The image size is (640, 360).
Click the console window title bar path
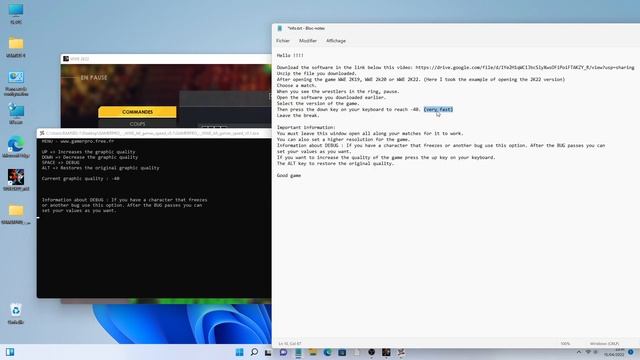(x=152, y=133)
